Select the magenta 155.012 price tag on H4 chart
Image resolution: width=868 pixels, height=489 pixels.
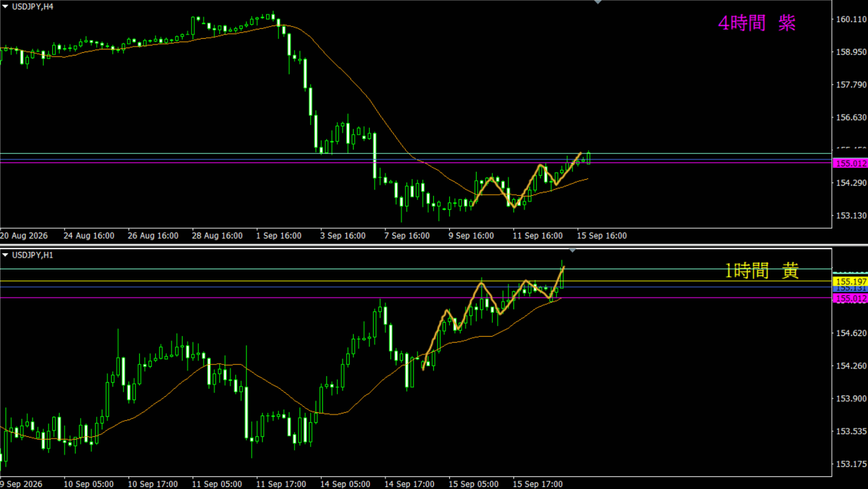850,163
